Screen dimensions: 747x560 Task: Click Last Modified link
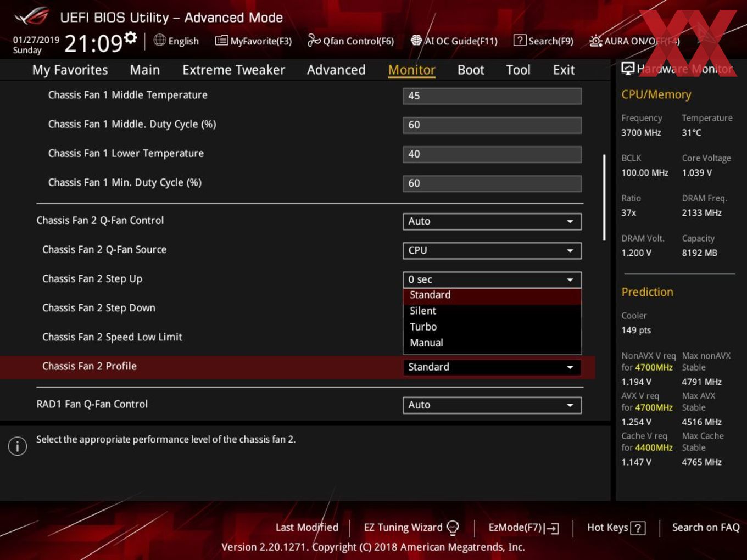tap(306, 527)
